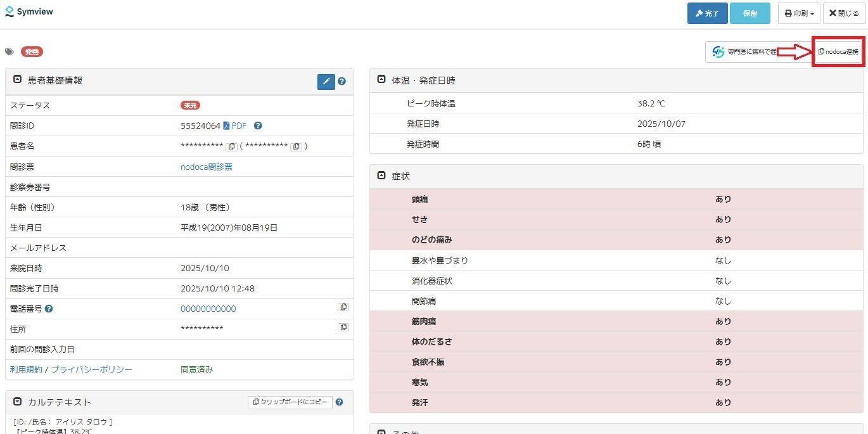Click the help icon next to 電話番号
The width and height of the screenshot is (868, 434).
(x=49, y=309)
